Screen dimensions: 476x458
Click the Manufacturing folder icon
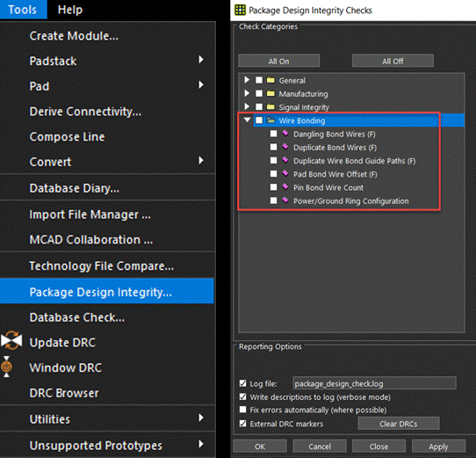pyautogui.click(x=270, y=93)
